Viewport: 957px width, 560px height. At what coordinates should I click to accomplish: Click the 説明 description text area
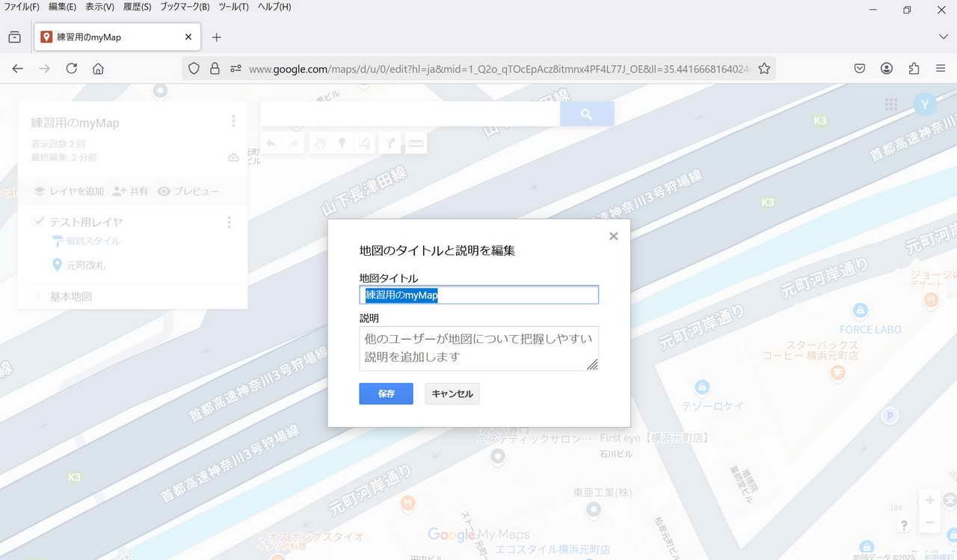(478, 348)
